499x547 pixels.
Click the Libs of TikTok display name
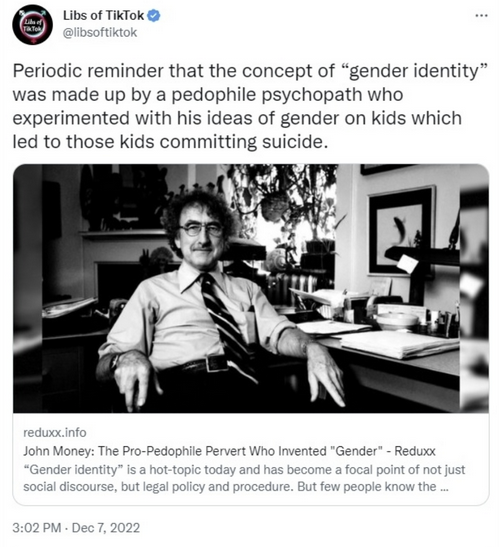tap(103, 15)
